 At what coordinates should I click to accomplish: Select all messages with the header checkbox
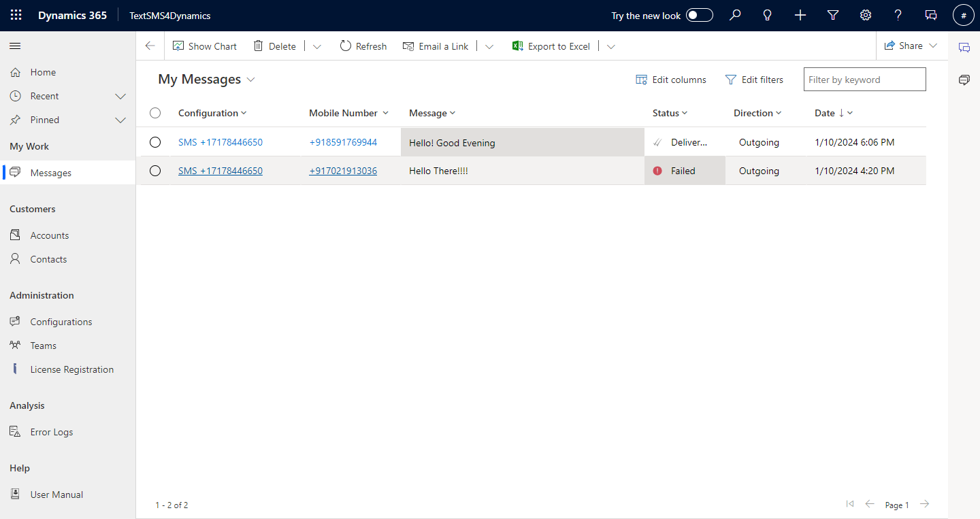tap(155, 113)
